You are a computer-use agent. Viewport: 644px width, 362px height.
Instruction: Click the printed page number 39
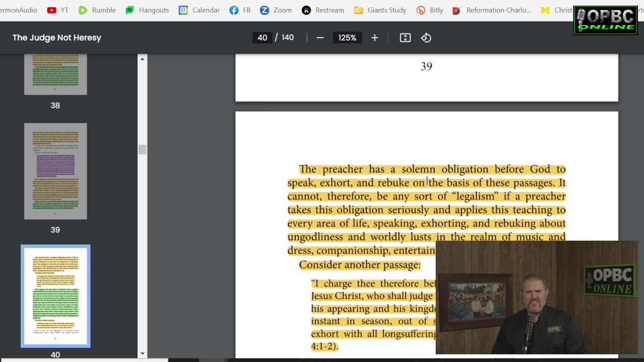[x=426, y=66]
